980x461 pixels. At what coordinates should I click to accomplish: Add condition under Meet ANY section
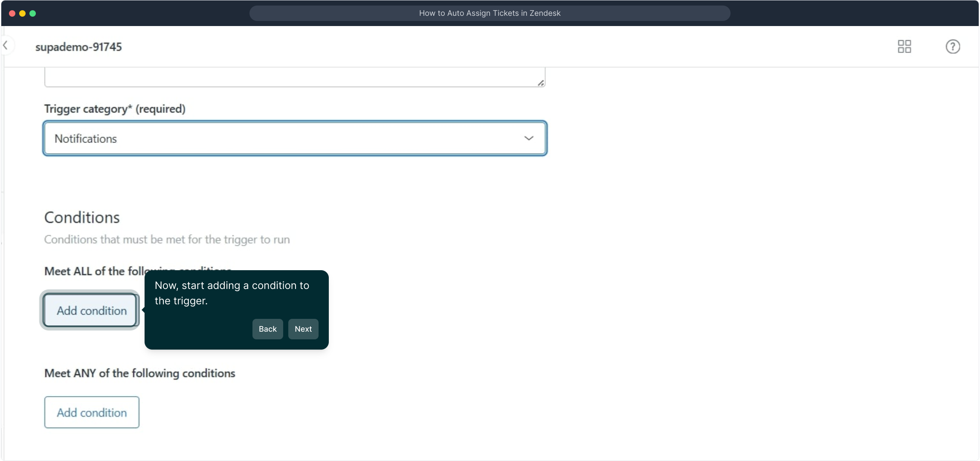click(x=91, y=412)
